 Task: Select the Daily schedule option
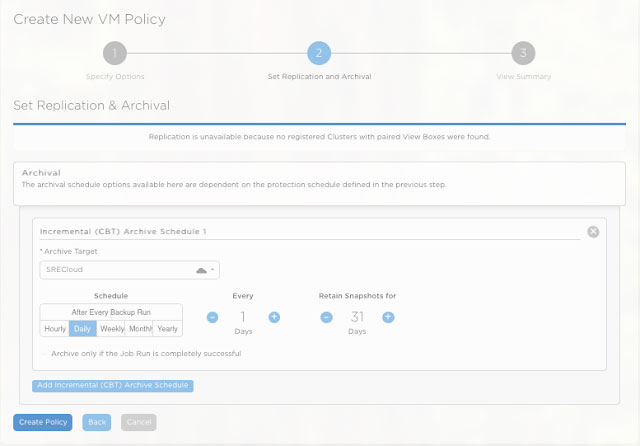(x=82, y=329)
